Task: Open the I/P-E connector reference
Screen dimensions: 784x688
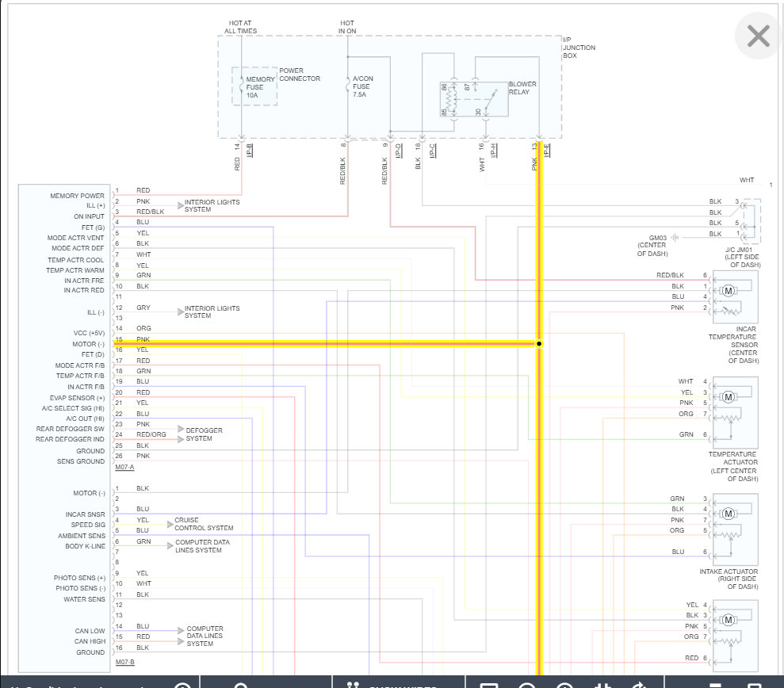Action: coord(546,151)
